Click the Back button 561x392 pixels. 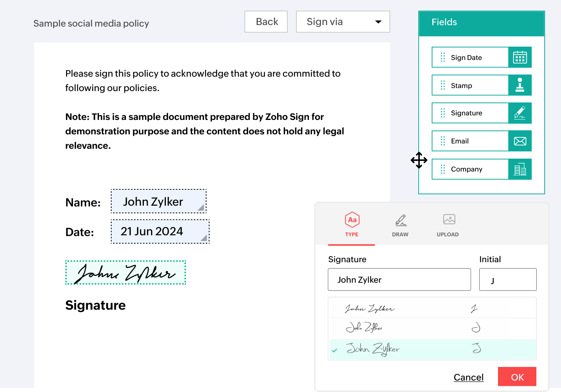[x=266, y=22]
